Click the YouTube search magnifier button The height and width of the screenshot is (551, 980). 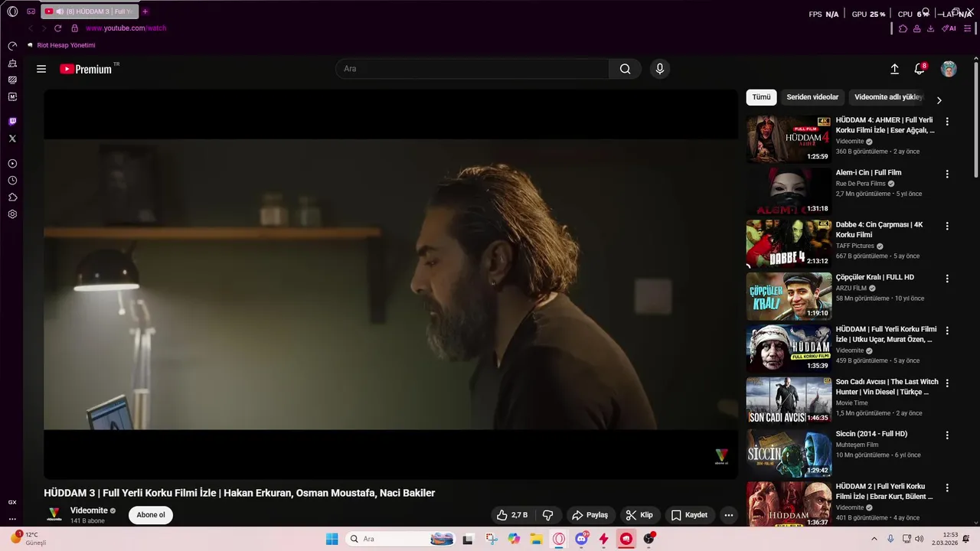626,69
